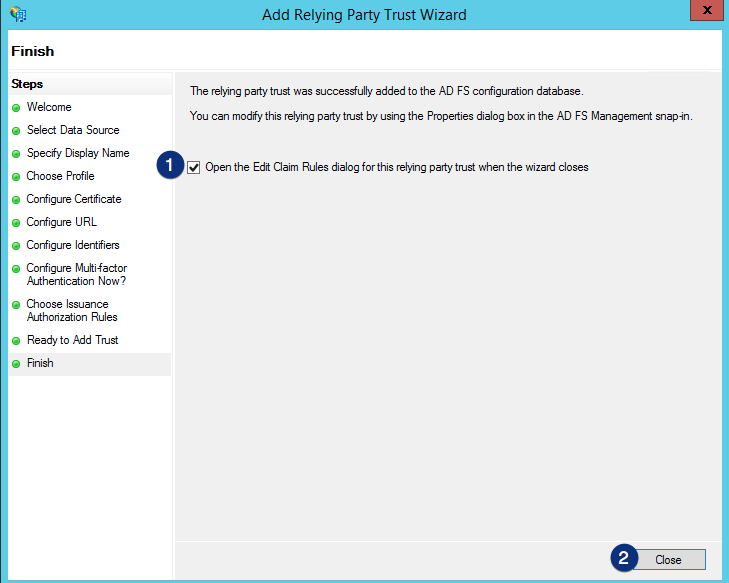
Task: Uncheck the Open Edit Claim Rules dialog checkbox
Action: (194, 167)
